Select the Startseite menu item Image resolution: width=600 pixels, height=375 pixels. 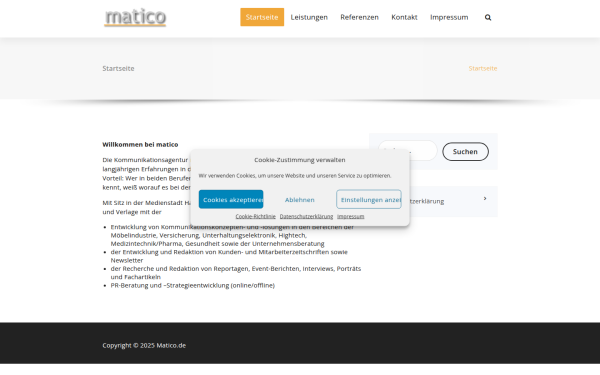point(262,17)
